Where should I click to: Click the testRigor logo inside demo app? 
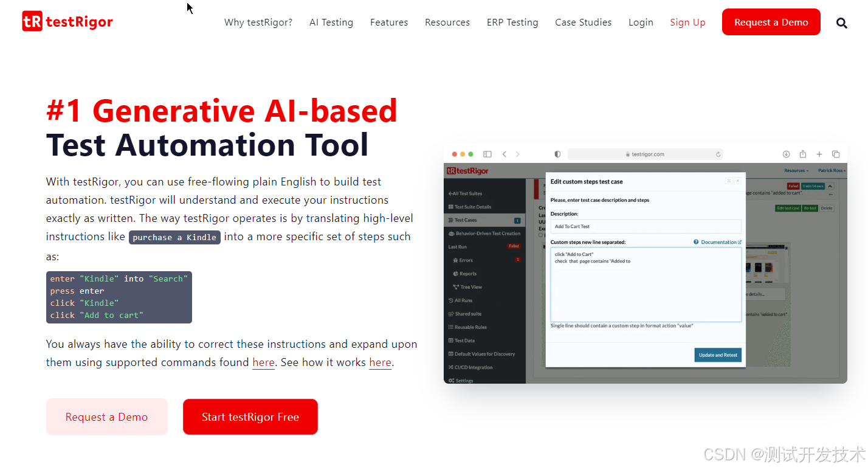pyautogui.click(x=468, y=171)
